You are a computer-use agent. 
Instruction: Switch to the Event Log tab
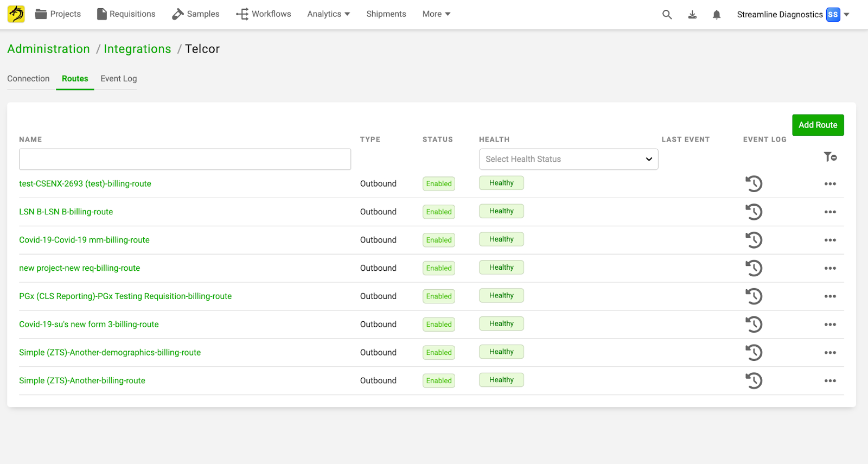[119, 79]
